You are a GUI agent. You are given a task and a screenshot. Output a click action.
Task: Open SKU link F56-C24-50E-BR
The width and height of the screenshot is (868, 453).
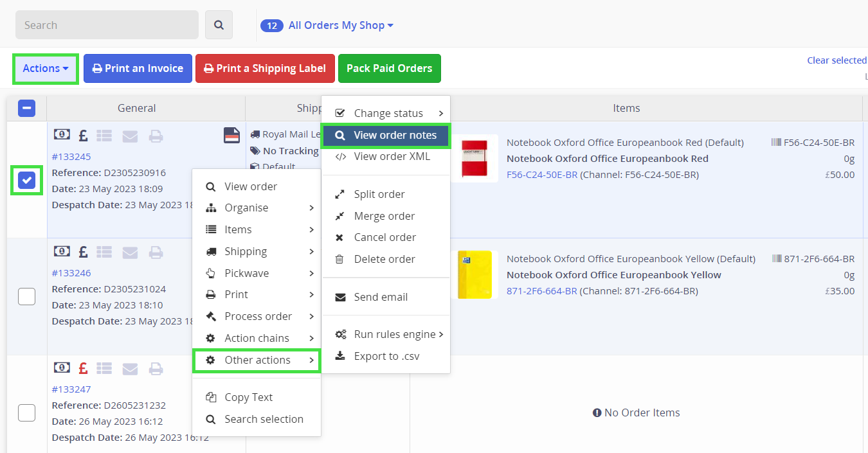pyautogui.click(x=542, y=175)
